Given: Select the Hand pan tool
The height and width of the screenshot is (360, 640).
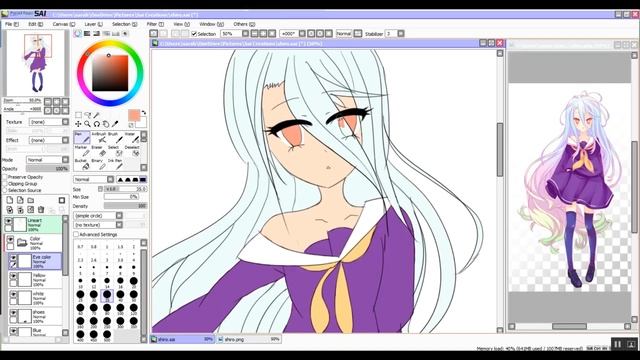Looking at the screenshot, I should (106, 124).
